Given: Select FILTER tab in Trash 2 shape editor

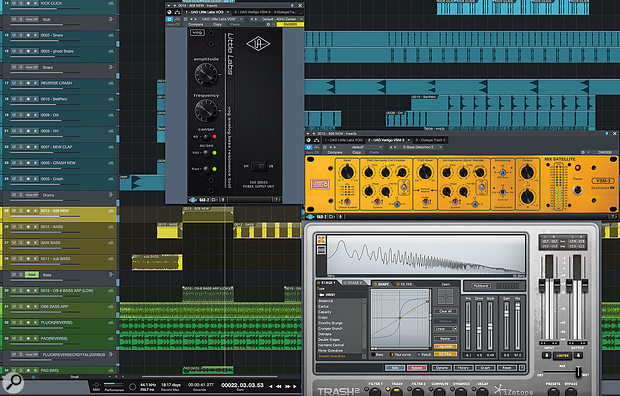Looking at the screenshot, I should [x=405, y=284].
